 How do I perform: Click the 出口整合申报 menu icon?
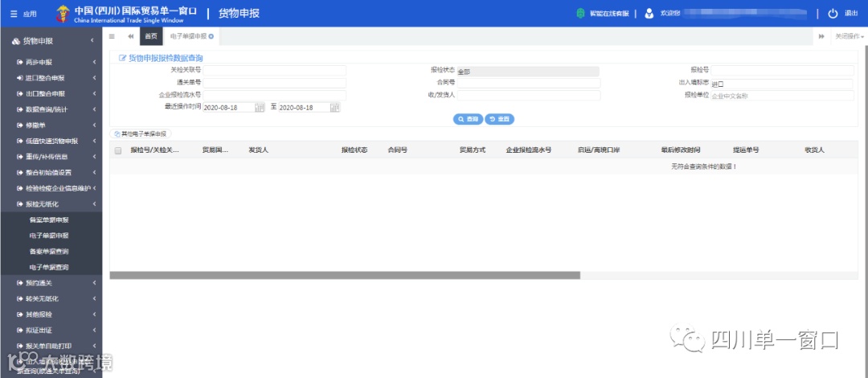click(20, 93)
